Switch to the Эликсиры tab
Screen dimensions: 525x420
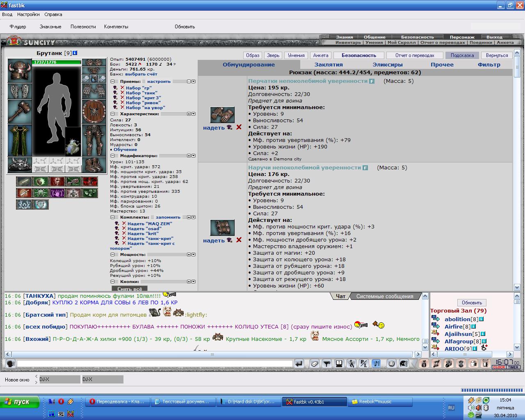point(388,64)
